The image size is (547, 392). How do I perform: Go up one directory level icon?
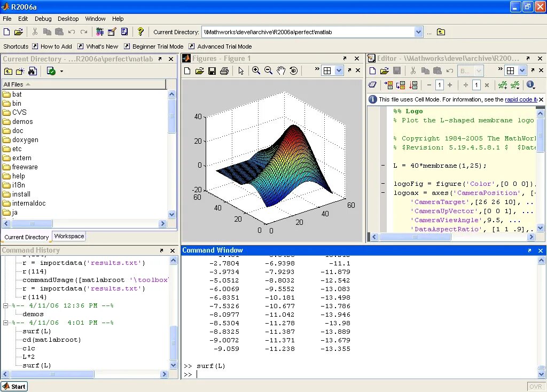pyautogui.click(x=8, y=71)
